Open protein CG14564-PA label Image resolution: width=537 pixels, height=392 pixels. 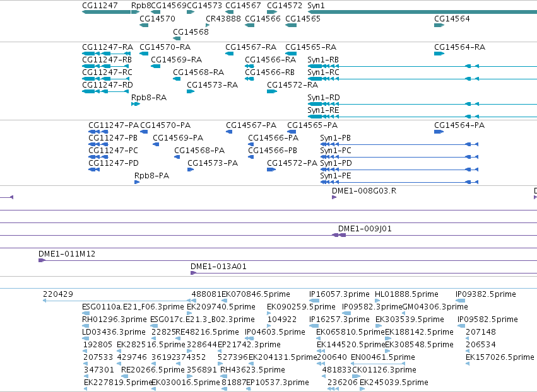point(459,125)
